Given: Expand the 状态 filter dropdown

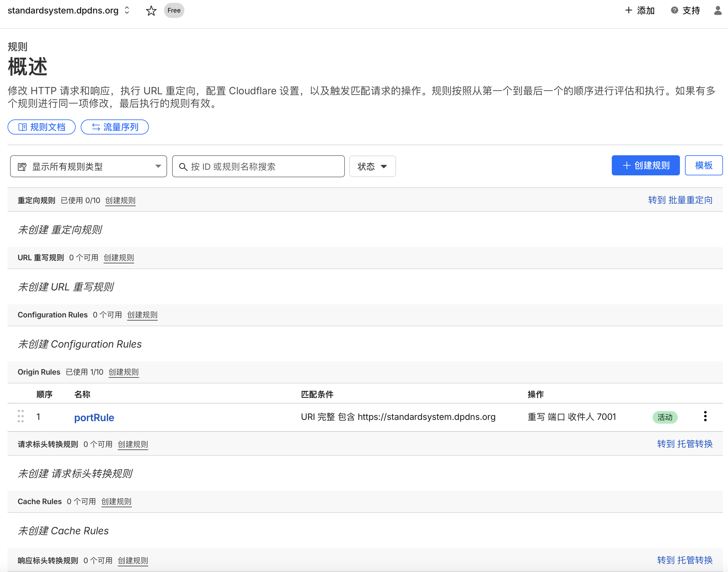Looking at the screenshot, I should point(372,166).
